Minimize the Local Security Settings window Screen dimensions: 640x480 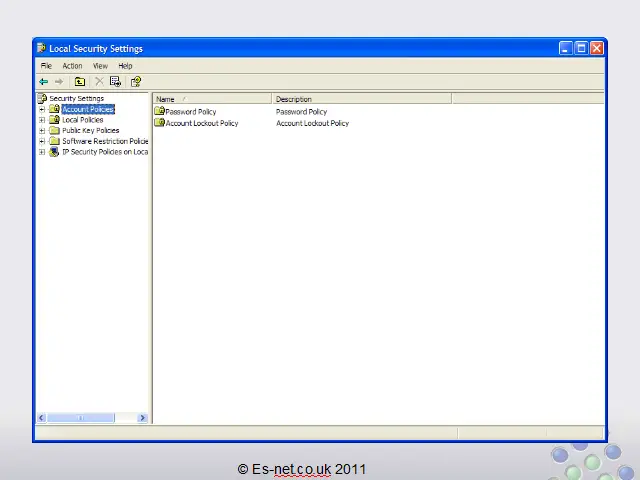tap(565, 48)
